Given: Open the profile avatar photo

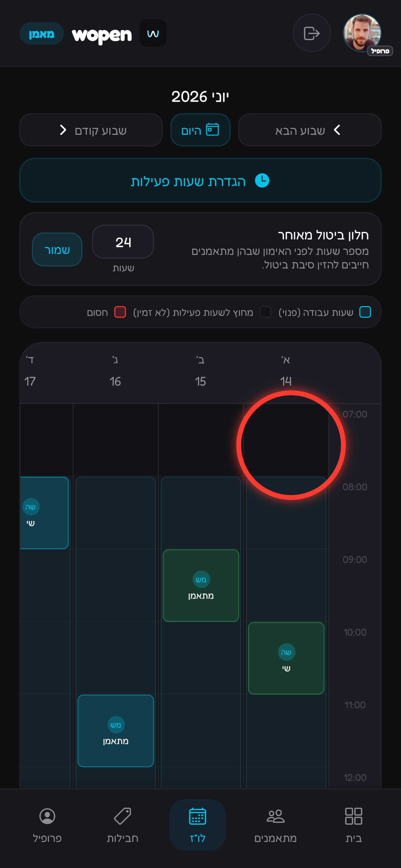Looking at the screenshot, I should click(362, 33).
